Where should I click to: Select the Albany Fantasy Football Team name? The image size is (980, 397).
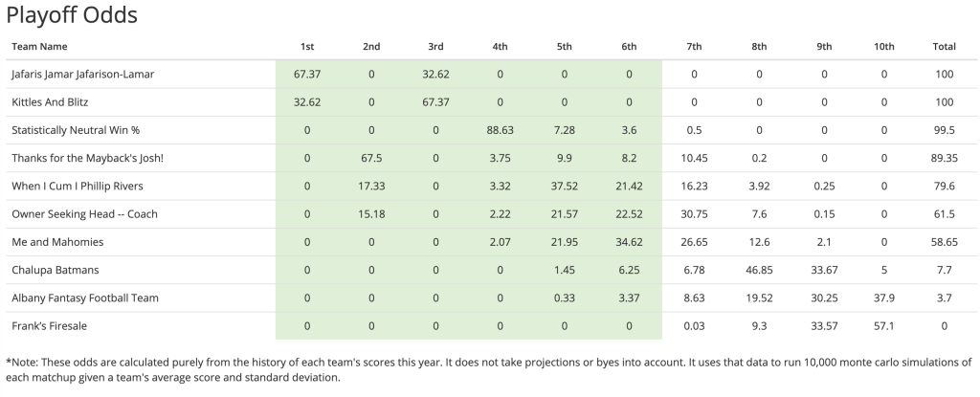[84, 298]
